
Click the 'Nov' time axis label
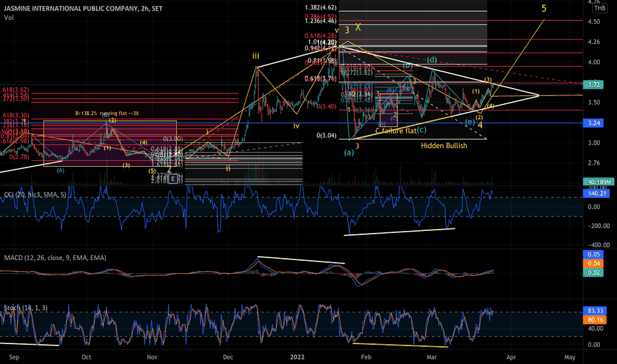152,357
